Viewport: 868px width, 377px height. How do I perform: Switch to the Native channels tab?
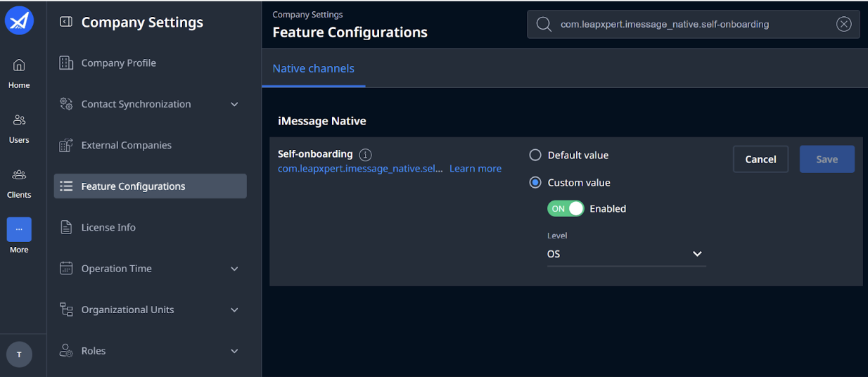[x=314, y=68]
